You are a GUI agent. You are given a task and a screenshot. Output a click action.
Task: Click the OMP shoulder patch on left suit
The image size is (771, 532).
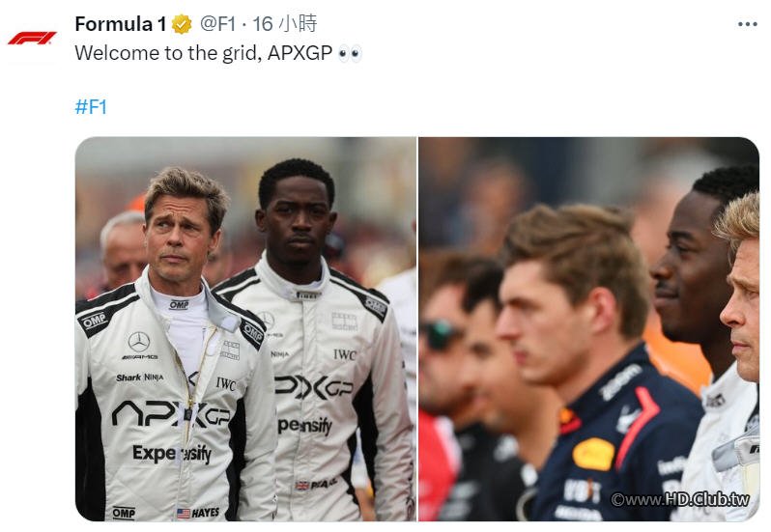[x=95, y=321]
